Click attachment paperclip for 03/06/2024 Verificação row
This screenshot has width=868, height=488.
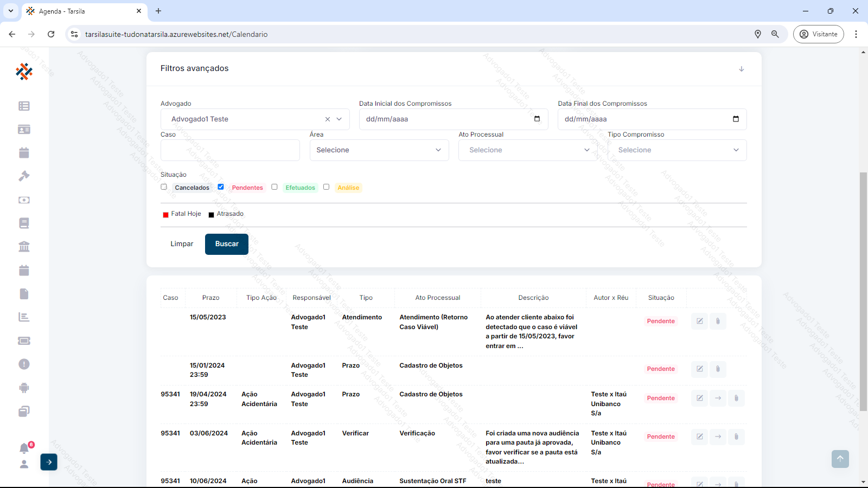coord(736,436)
